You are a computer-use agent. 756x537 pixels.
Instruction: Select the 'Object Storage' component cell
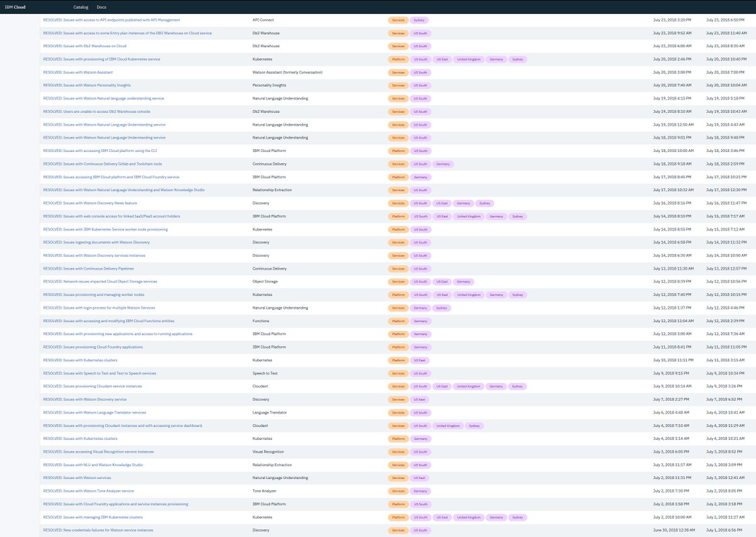(265, 281)
